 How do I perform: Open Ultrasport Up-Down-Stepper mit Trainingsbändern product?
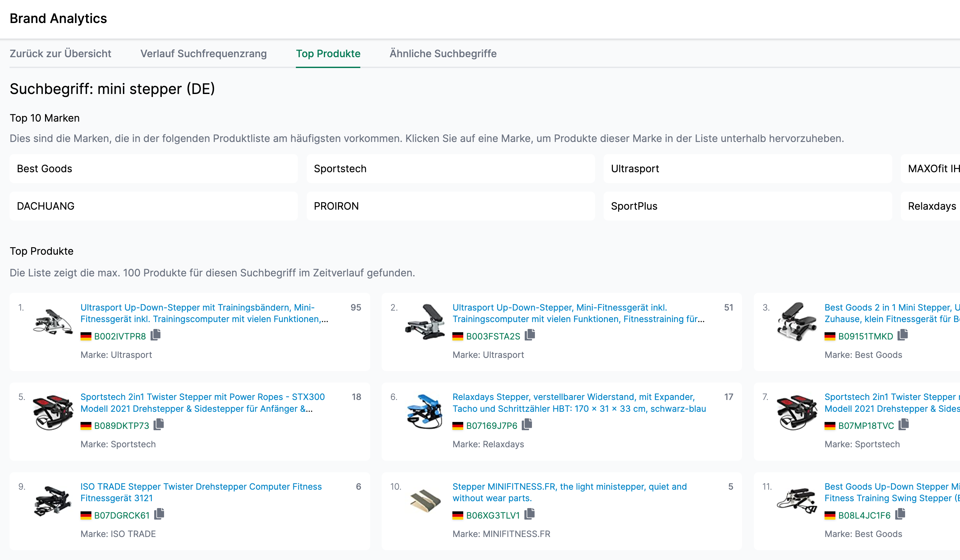tap(204, 313)
